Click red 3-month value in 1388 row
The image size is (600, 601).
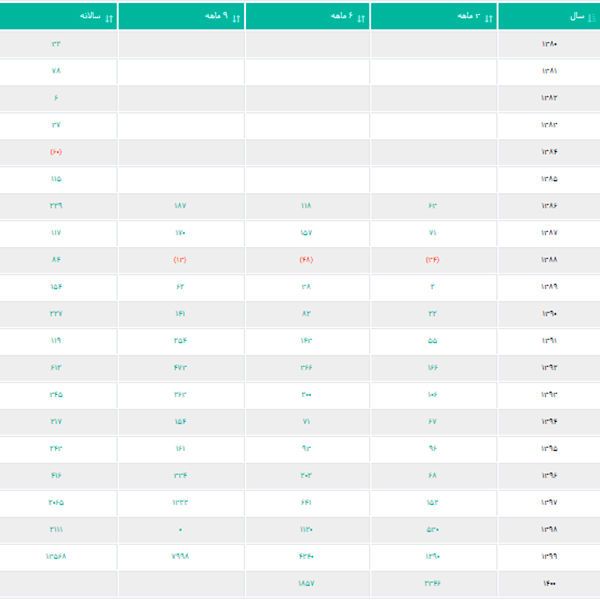point(432,260)
